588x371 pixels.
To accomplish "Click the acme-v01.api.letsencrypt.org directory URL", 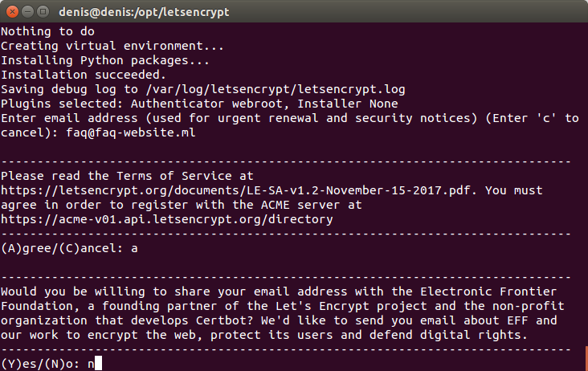I will [167, 219].
